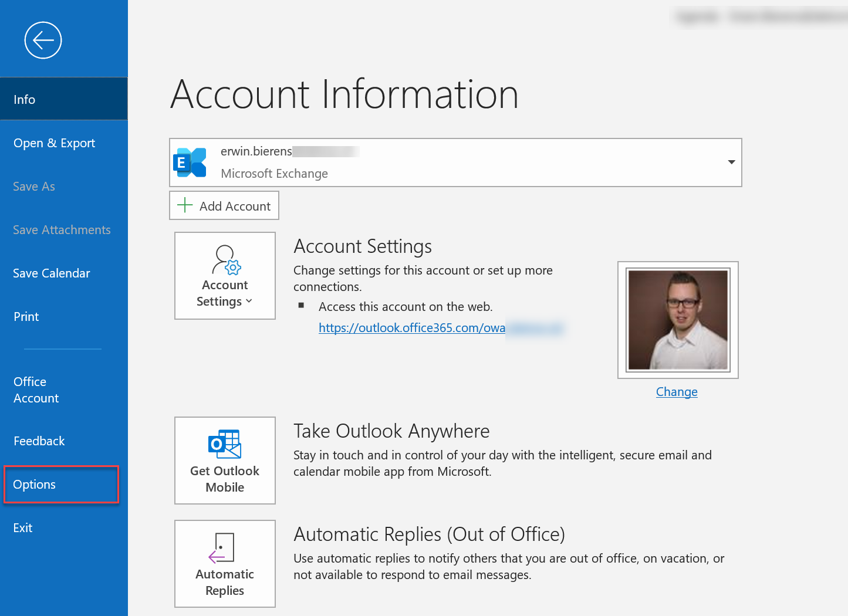Click the Account Settings section heading

363,246
